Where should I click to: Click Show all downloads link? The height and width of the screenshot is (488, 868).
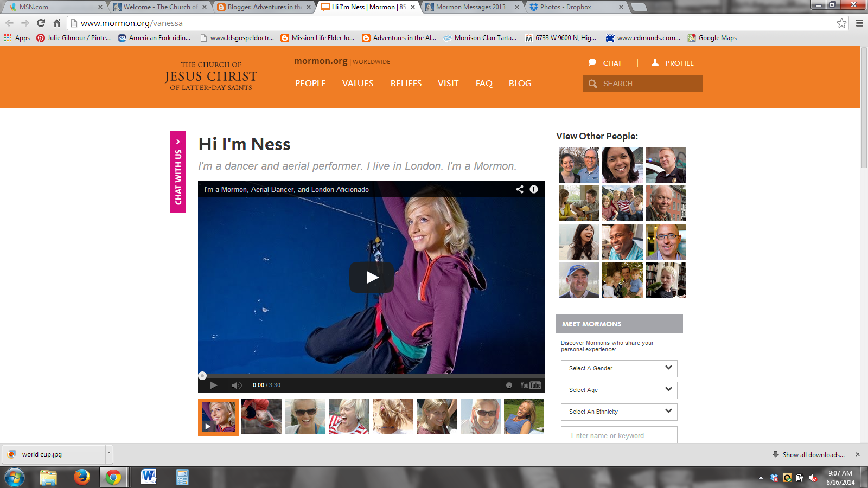(813, 455)
